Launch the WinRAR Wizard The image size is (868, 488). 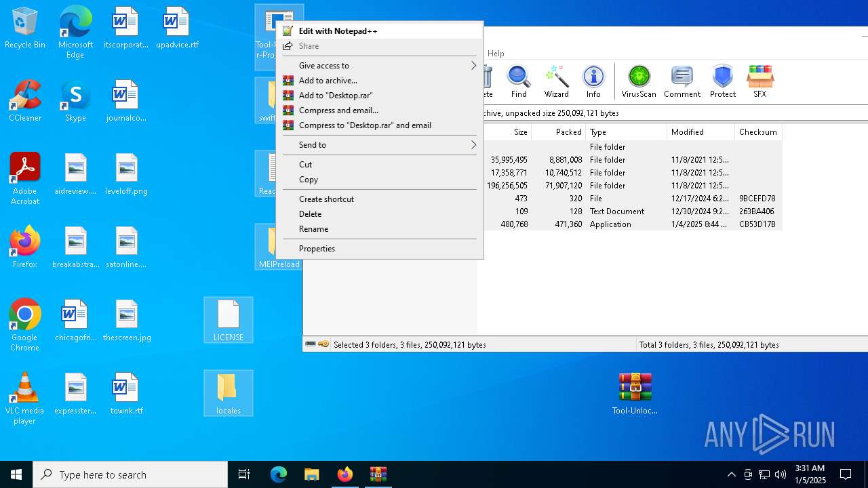pos(556,81)
